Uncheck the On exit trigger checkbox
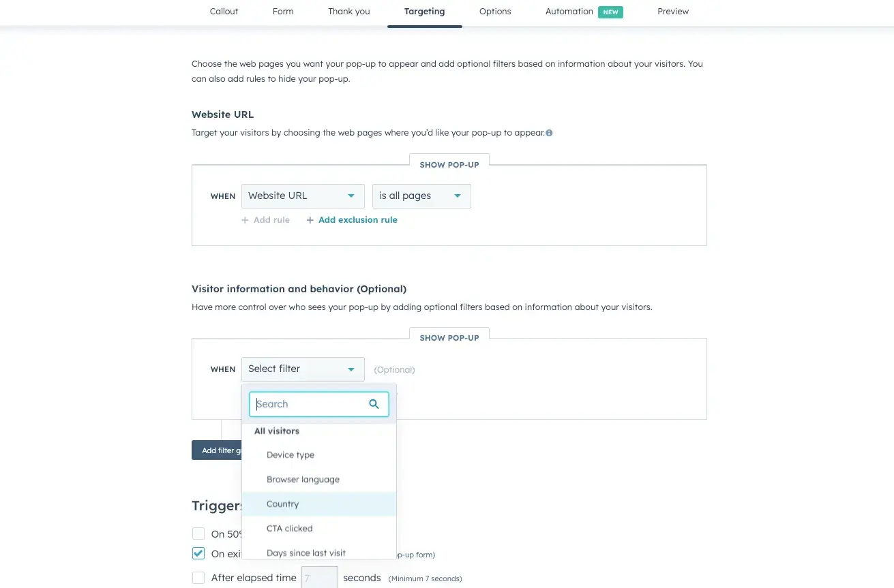The width and height of the screenshot is (894, 588). (x=198, y=553)
